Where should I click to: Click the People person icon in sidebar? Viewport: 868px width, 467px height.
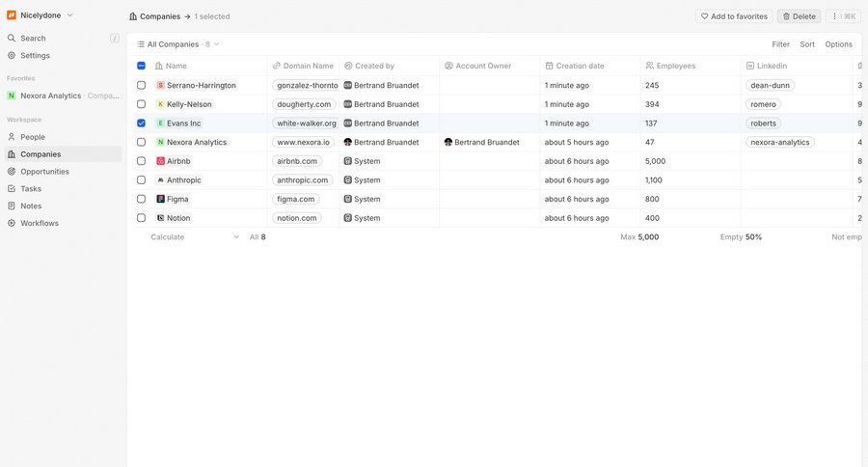pos(11,137)
